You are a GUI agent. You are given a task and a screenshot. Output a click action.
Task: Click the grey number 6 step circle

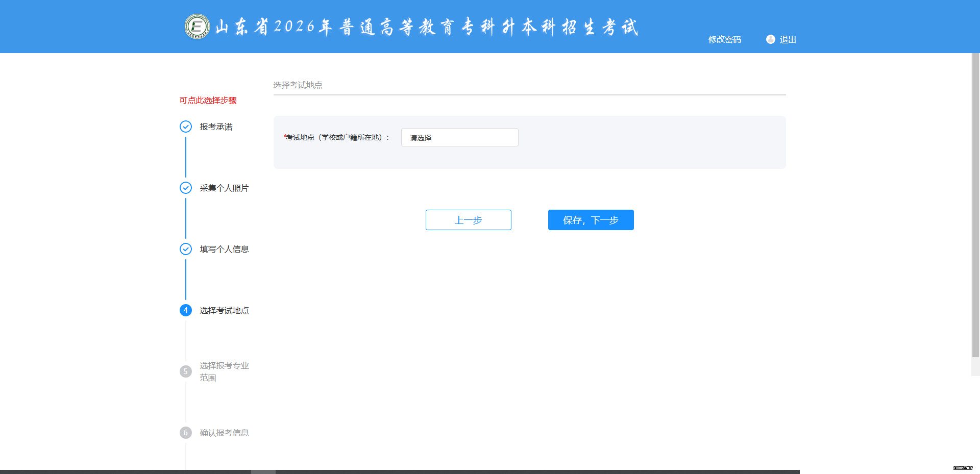click(x=186, y=433)
